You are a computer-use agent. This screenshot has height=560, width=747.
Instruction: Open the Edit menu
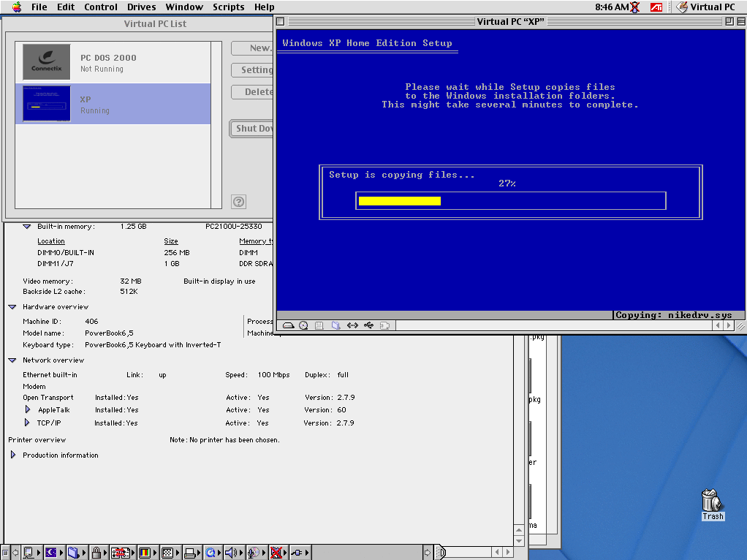click(x=66, y=7)
